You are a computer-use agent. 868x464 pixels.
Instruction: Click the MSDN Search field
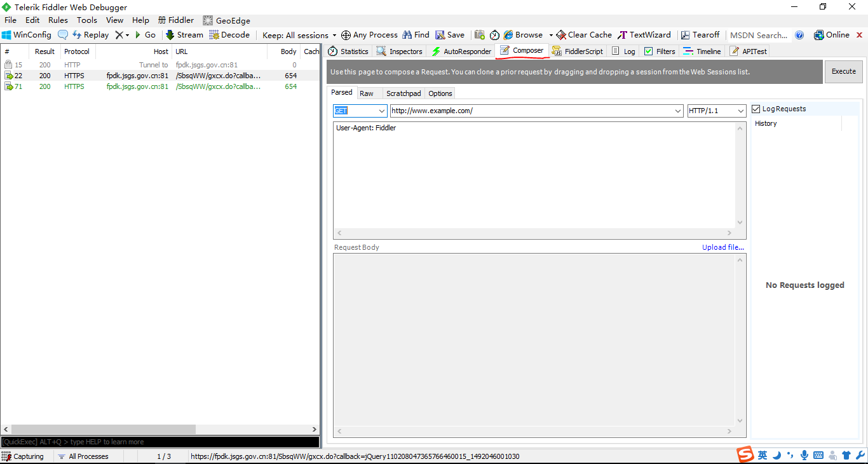tap(759, 35)
